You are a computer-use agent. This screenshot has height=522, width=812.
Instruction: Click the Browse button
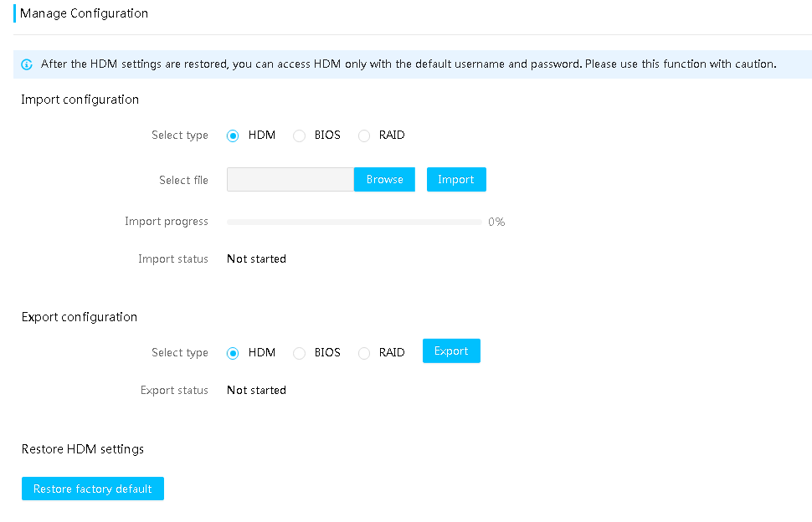[x=384, y=180]
